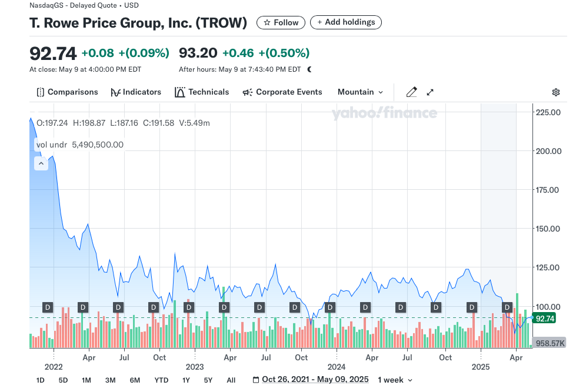The image size is (576, 392).
Task: Choose the YTD range
Action: (x=161, y=380)
